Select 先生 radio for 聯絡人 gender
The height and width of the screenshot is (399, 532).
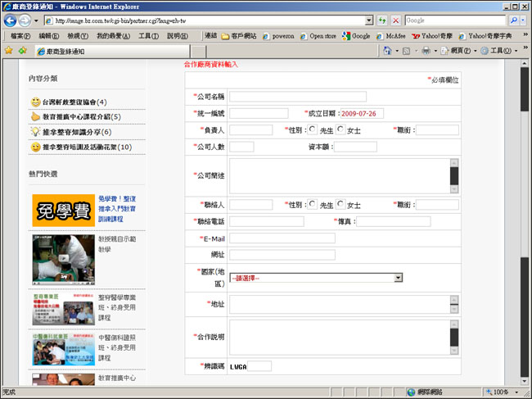coord(312,204)
